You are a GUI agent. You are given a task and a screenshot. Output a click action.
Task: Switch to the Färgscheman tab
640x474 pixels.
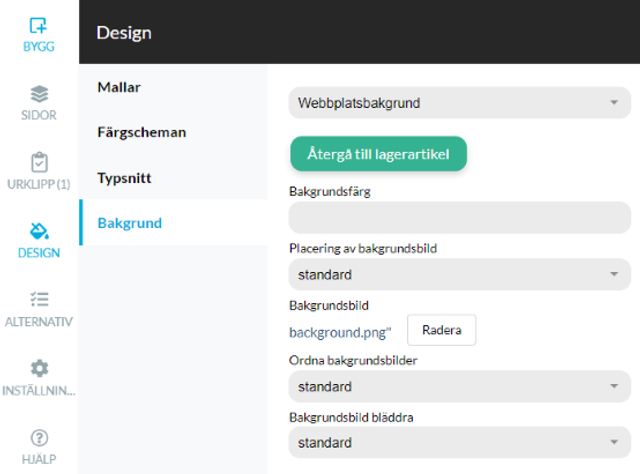click(142, 132)
